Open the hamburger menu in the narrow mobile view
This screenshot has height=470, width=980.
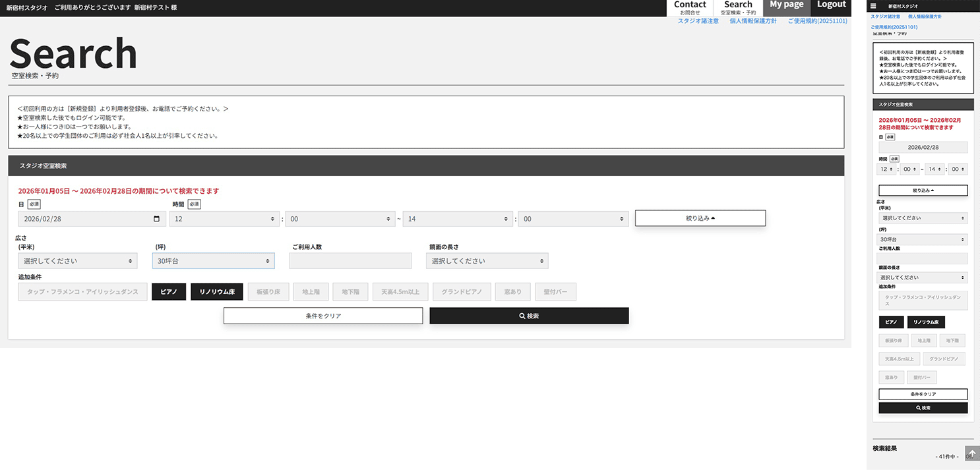[873, 6]
